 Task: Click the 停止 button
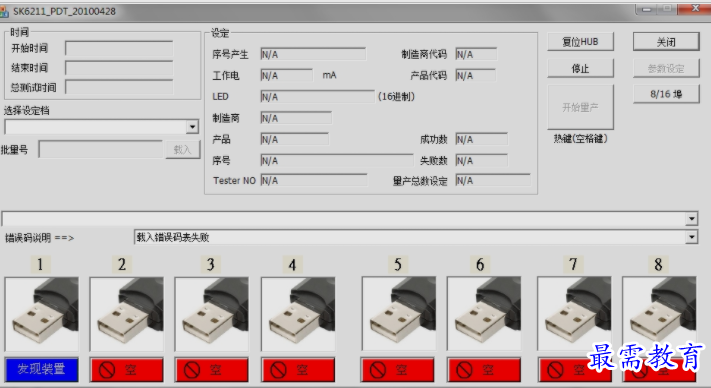coord(580,68)
